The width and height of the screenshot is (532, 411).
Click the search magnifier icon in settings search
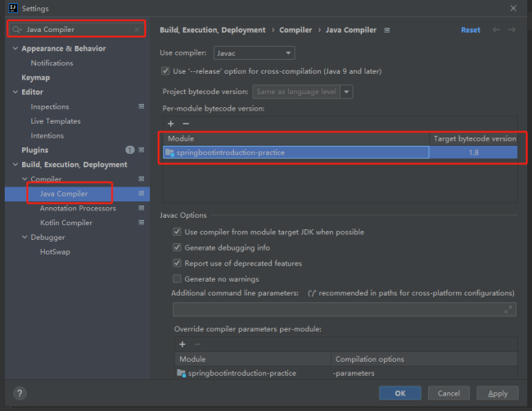tap(16, 29)
